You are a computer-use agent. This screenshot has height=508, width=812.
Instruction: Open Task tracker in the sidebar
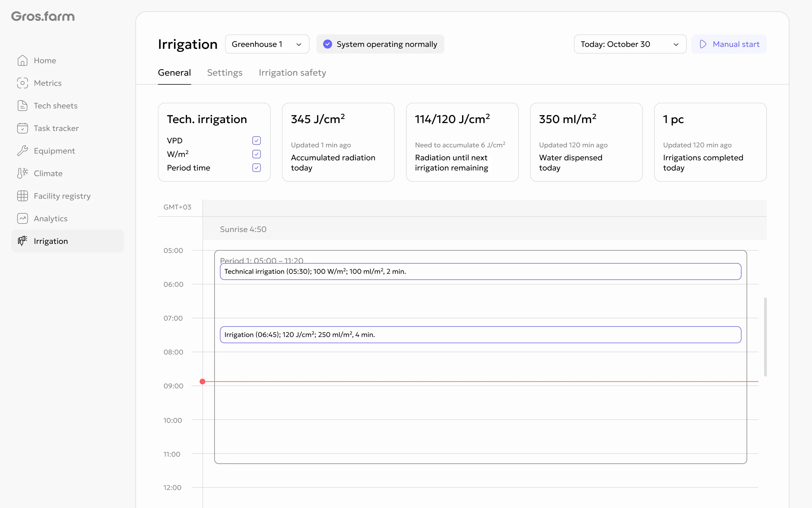click(67, 128)
